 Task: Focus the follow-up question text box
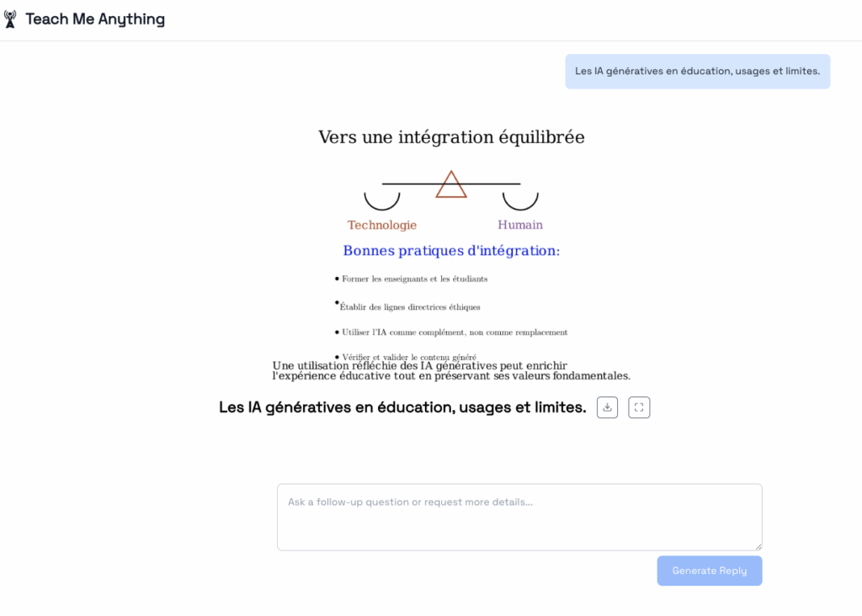coord(519,517)
